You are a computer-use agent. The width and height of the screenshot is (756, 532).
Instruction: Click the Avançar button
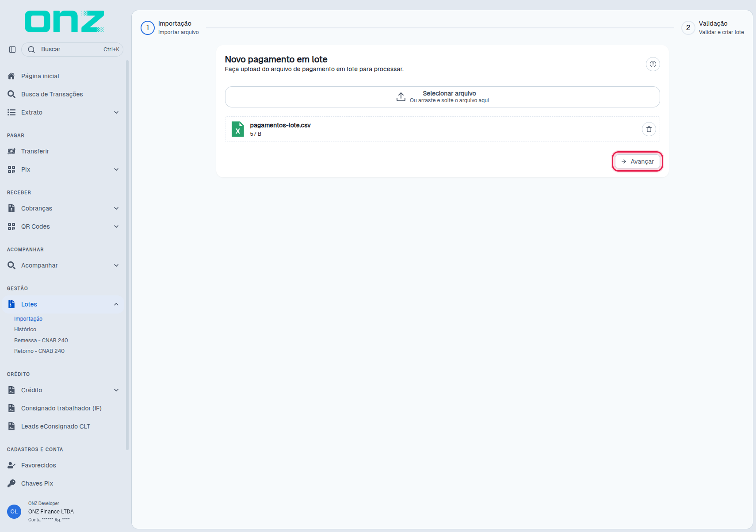pyautogui.click(x=637, y=161)
